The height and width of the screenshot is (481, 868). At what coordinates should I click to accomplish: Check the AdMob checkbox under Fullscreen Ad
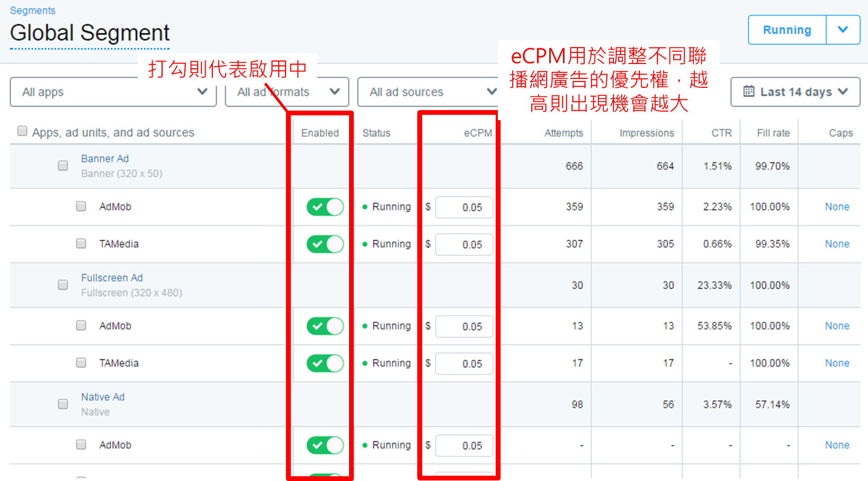pos(81,325)
